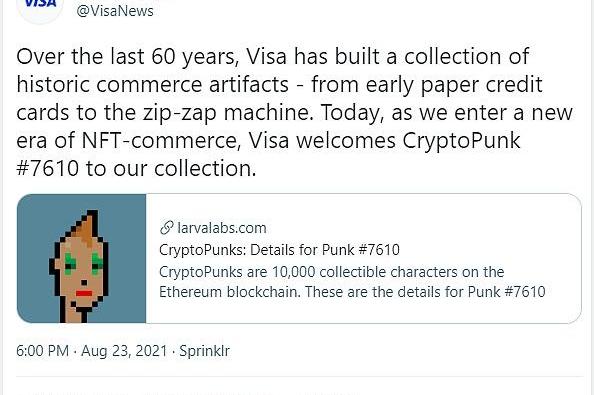Click the Aug 23, 2021 date
Screen dimensions: 594x395
pyautogui.click(x=124, y=351)
